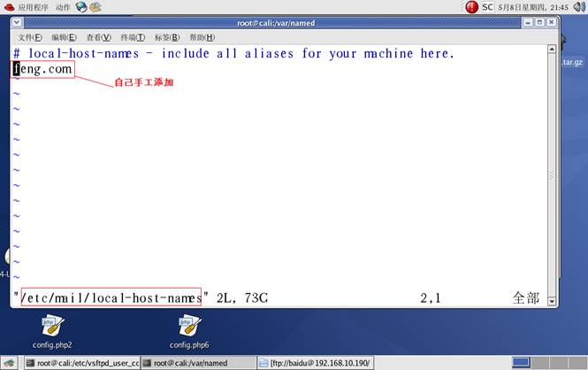
Task: Switch to ftp baidu@192.168.10.190 taskbar window
Action: click(315, 363)
